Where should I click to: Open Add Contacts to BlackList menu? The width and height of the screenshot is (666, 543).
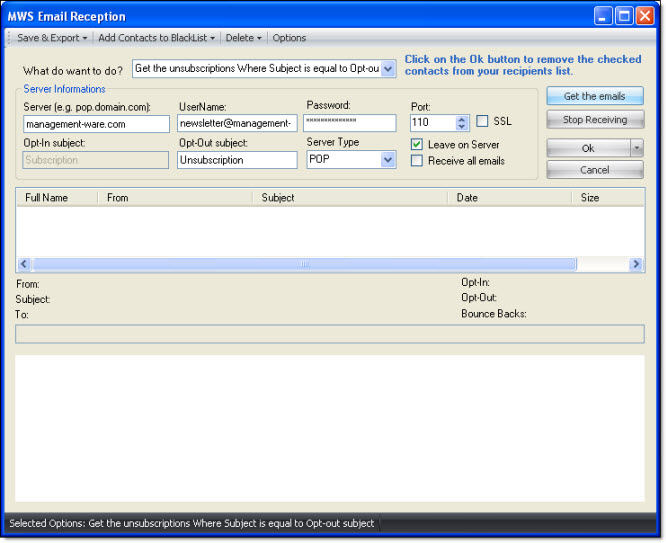pos(156,38)
